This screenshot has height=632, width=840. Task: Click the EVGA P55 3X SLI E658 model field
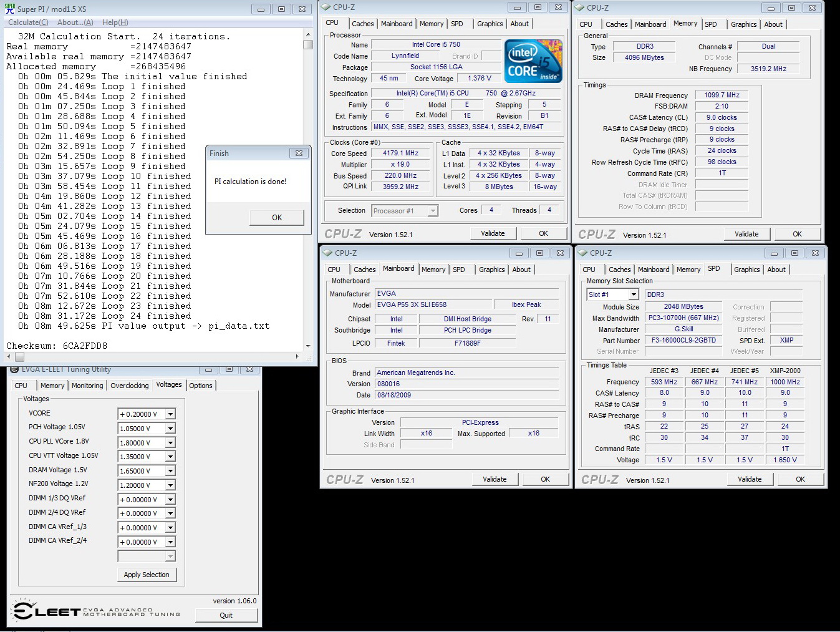(433, 305)
